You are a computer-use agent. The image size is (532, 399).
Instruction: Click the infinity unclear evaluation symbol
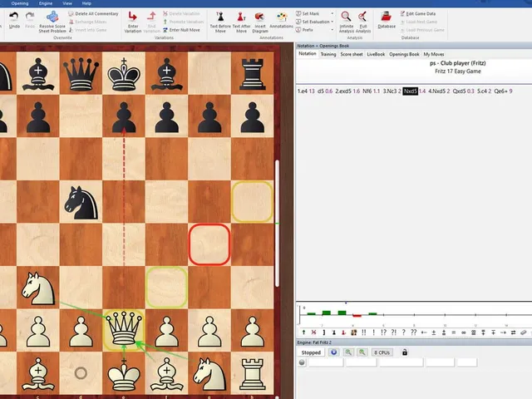point(464,332)
